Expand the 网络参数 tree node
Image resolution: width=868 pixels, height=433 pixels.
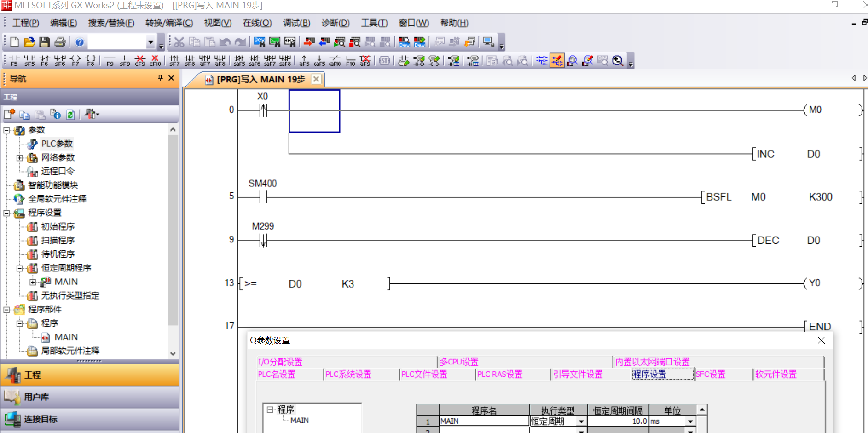(20, 158)
